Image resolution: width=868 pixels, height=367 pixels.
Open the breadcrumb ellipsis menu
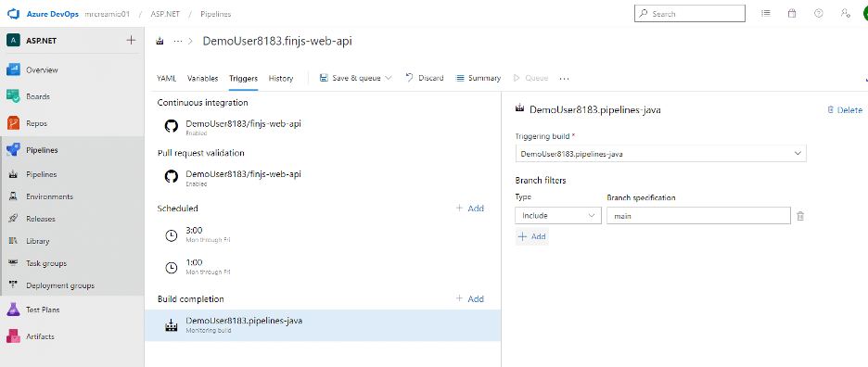click(178, 42)
